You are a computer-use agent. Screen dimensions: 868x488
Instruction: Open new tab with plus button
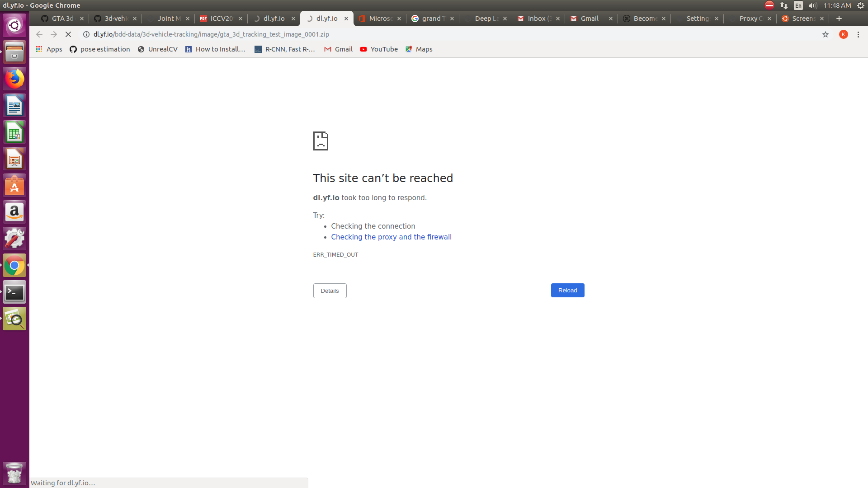click(839, 19)
